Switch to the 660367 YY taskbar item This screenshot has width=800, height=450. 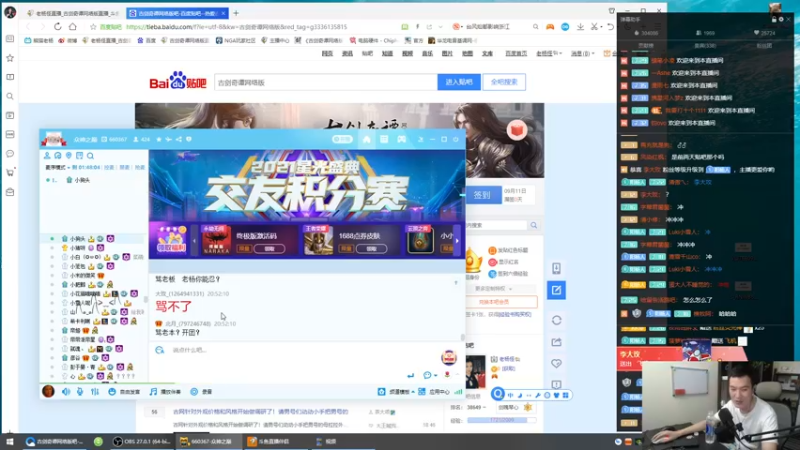(x=208, y=442)
